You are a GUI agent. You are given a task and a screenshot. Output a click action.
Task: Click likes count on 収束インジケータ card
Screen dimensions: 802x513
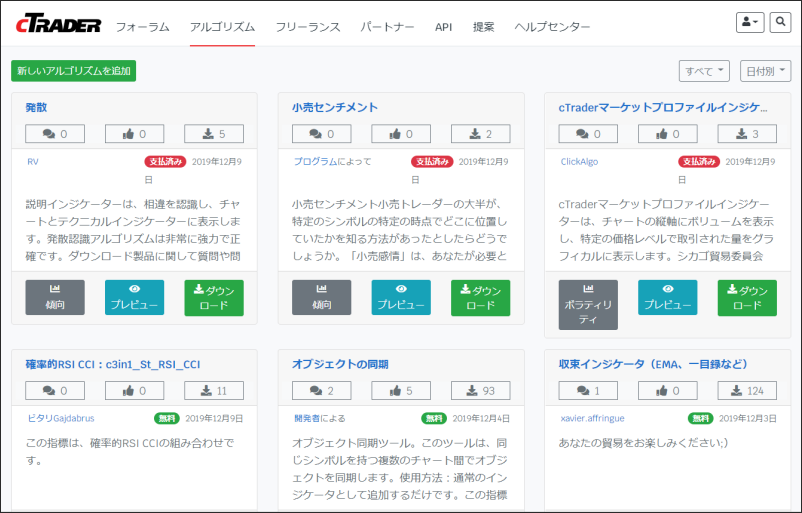click(667, 391)
